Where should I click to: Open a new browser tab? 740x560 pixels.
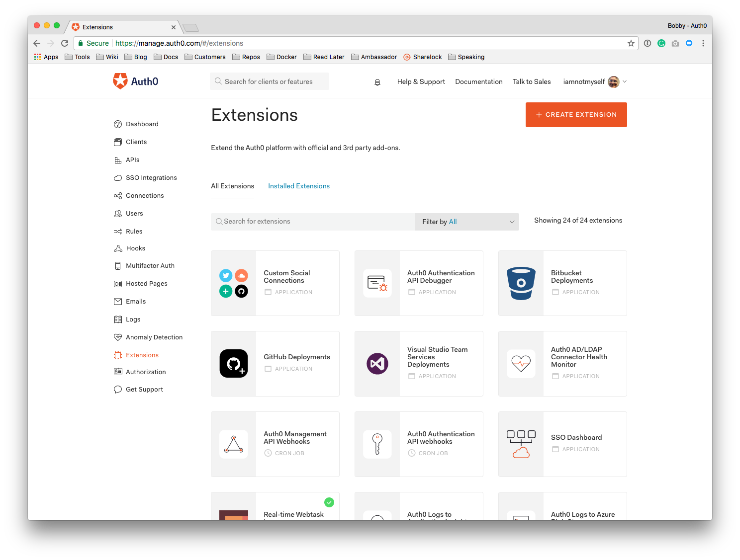tap(191, 28)
